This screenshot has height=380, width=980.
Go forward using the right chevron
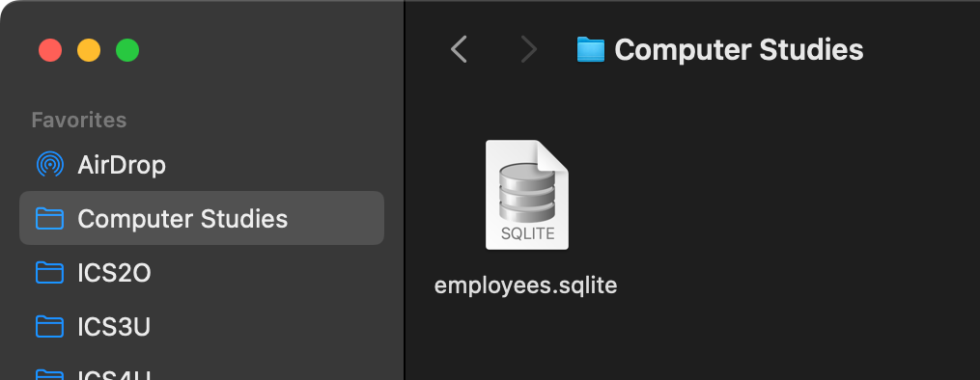tap(529, 49)
